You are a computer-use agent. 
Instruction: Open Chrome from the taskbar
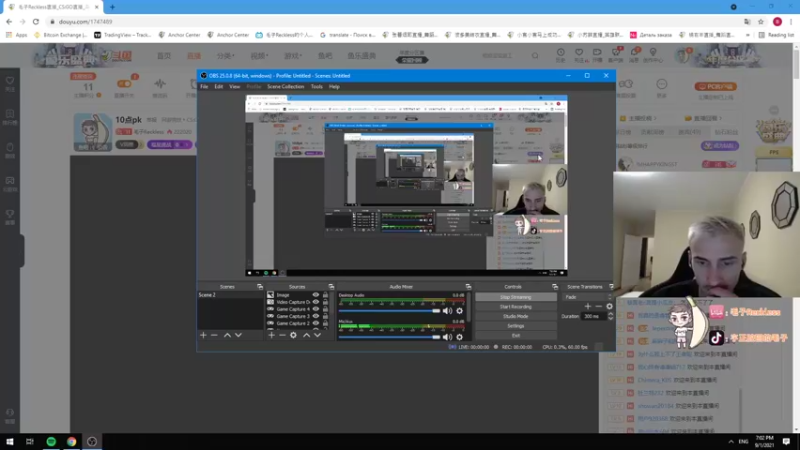coord(71,442)
